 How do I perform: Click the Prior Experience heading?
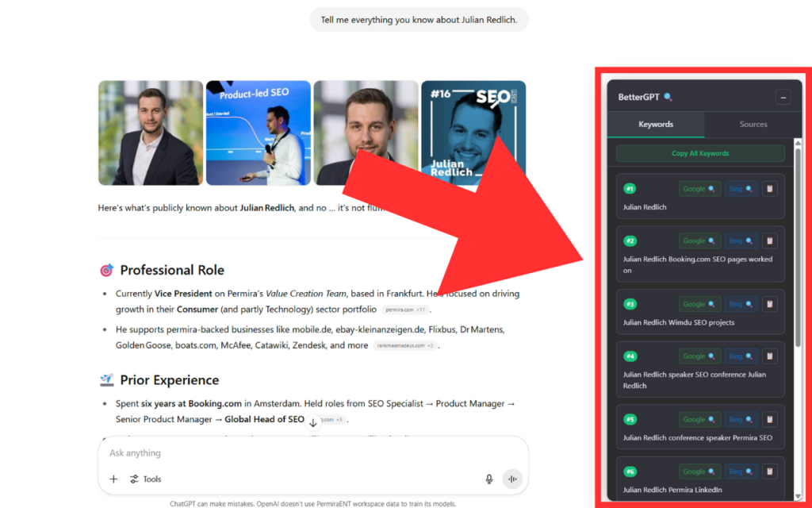(170, 380)
